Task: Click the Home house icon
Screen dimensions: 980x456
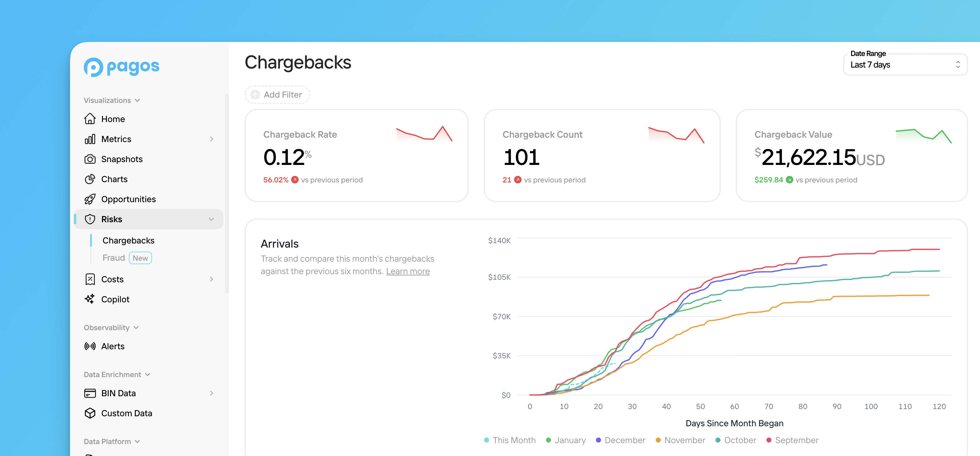Action: 90,119
